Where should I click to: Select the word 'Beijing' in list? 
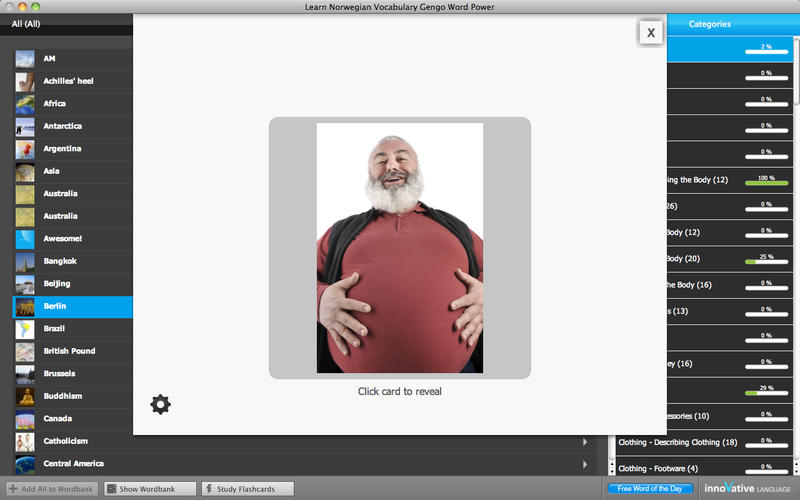[x=57, y=284]
